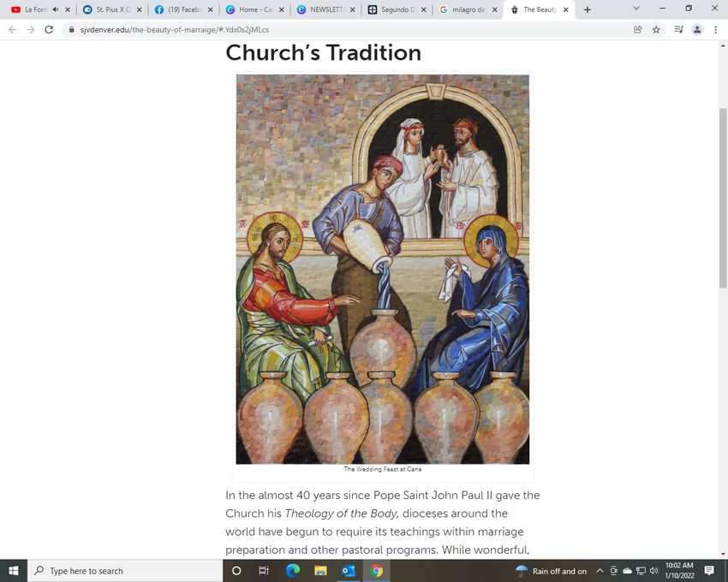Viewport: 728px width, 582px height.
Task: Click the Chrome taskbar icon
Action: [x=377, y=571]
